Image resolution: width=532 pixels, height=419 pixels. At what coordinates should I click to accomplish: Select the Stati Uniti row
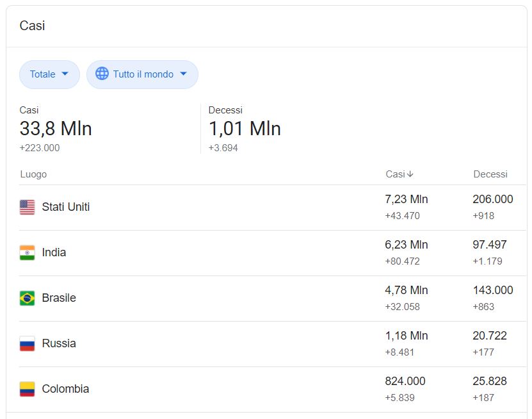click(65, 207)
